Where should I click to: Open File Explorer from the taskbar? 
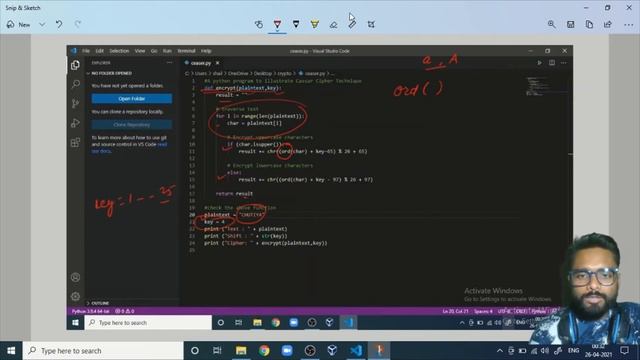[x=241, y=351]
